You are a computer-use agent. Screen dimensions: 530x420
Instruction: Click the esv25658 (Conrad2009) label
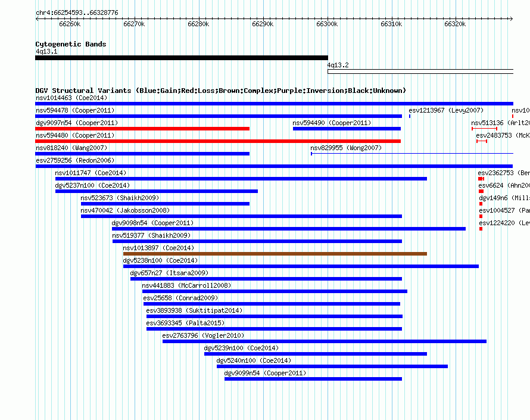[x=180, y=298]
